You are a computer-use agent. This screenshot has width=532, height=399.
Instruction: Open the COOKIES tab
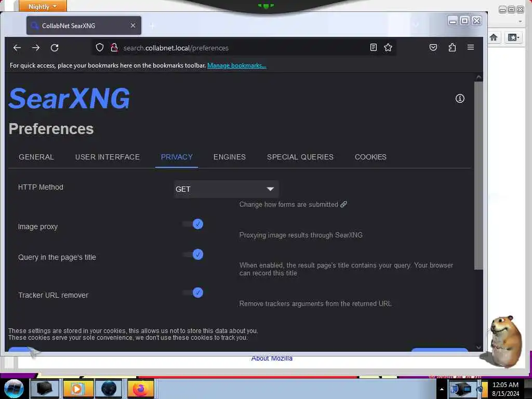point(370,157)
